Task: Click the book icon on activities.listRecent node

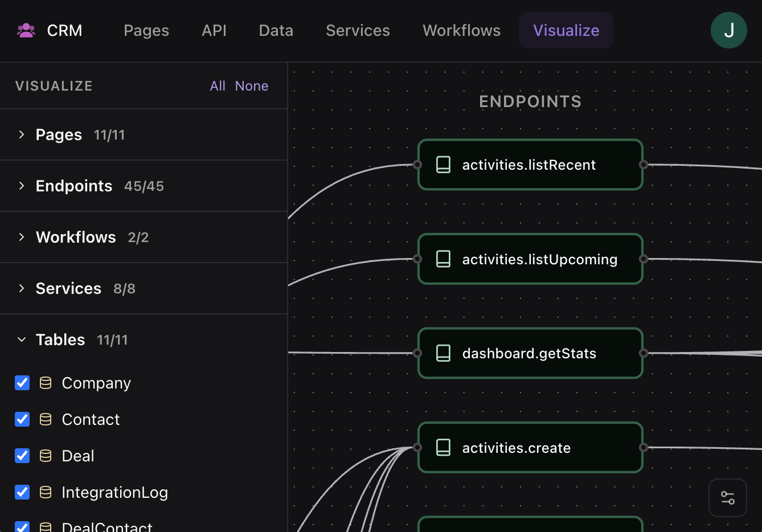Action: (443, 165)
